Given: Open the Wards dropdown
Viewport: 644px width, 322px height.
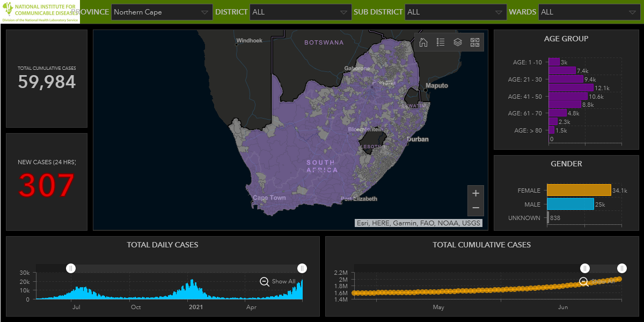Looking at the screenshot, I should pyautogui.click(x=588, y=12).
